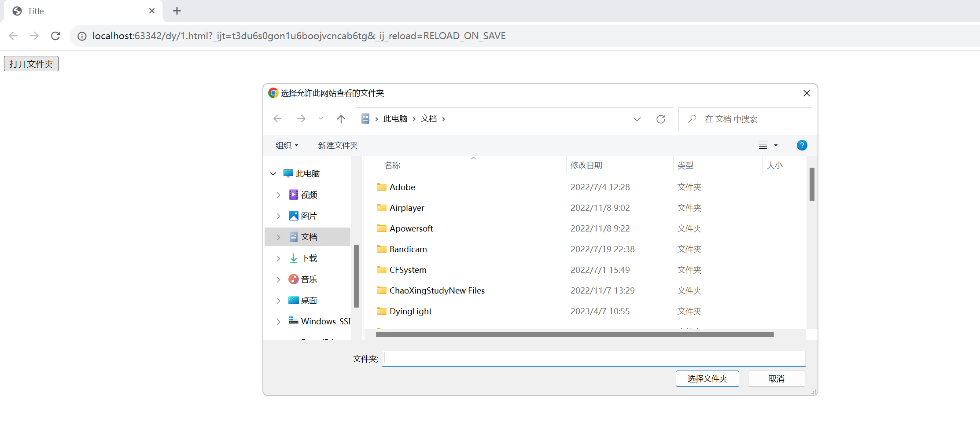Click the date 2022/11/8 9:22
The image size is (980, 426).
click(x=600, y=228)
